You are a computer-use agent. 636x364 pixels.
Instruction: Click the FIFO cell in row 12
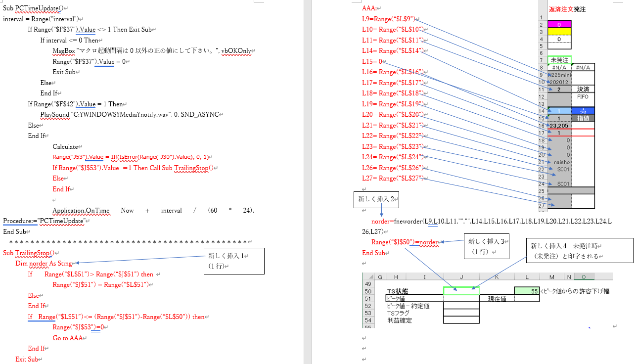(x=583, y=97)
